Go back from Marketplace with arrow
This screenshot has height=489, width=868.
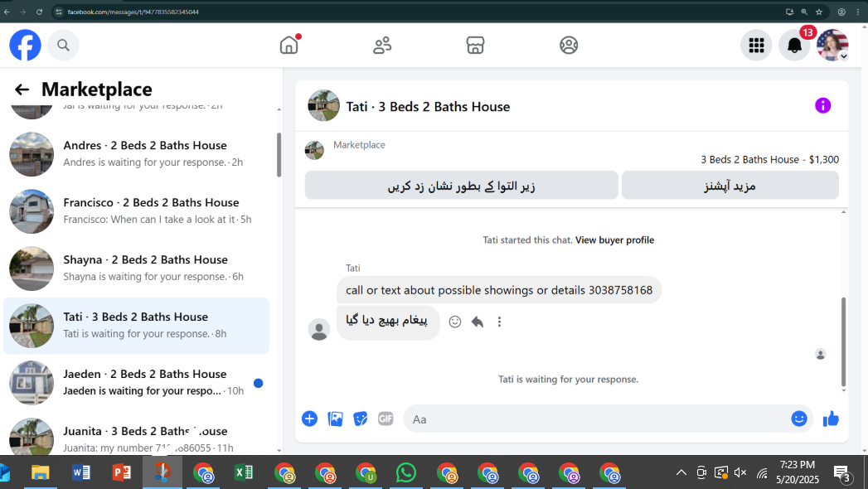pos(22,90)
